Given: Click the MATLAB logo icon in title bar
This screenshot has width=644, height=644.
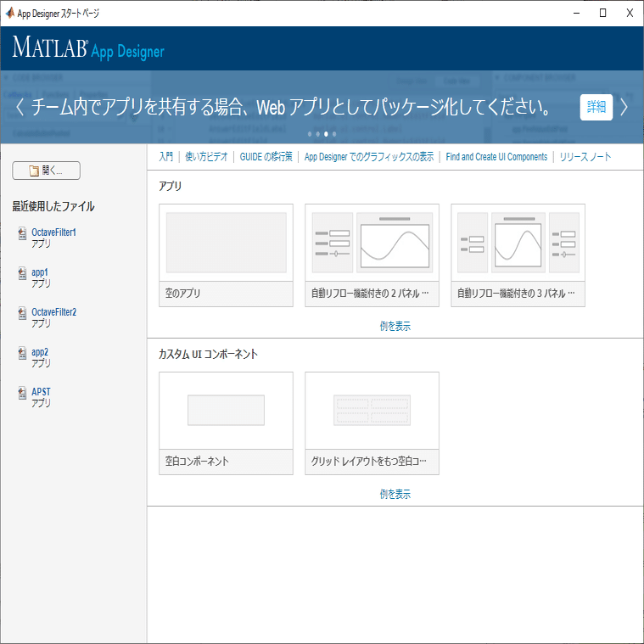Looking at the screenshot, I should coord(10,13).
